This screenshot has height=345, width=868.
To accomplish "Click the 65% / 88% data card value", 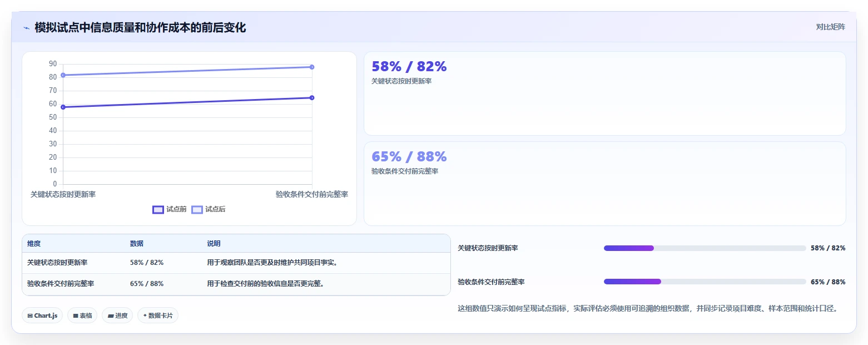I will [x=409, y=156].
